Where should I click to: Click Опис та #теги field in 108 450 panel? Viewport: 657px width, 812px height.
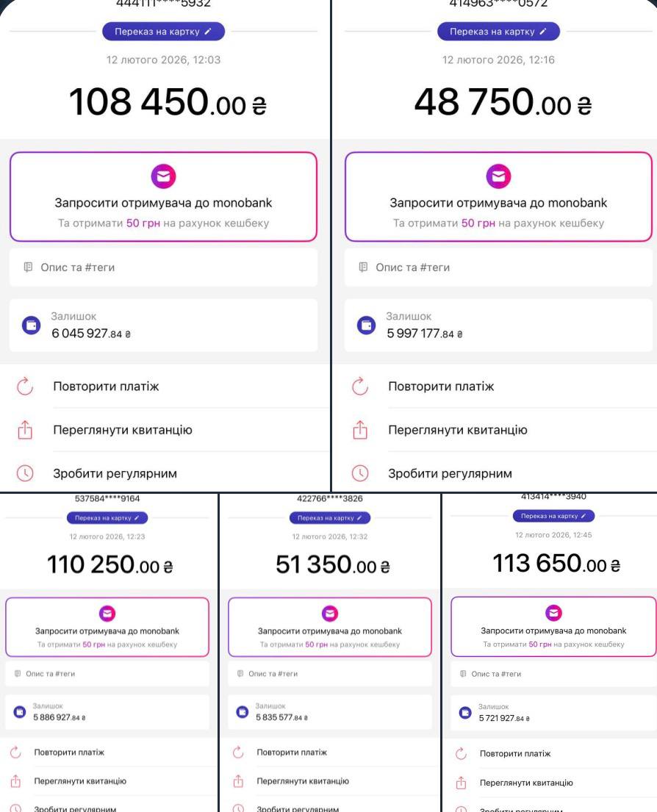[x=163, y=267]
